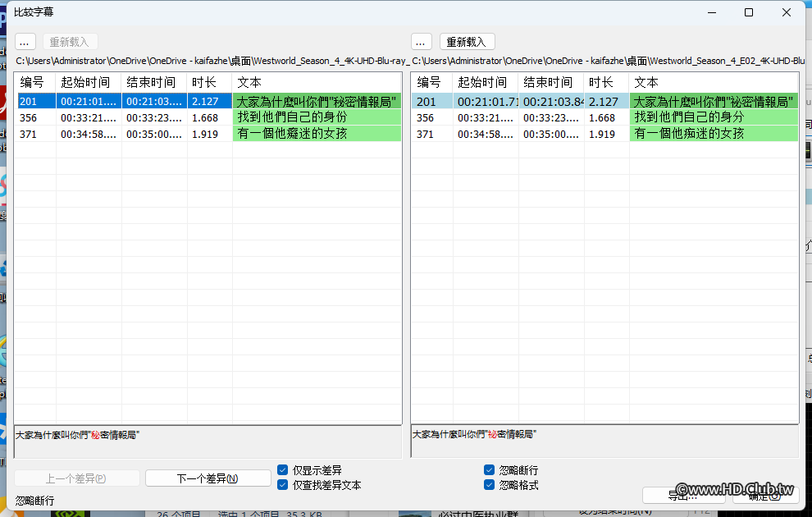This screenshot has height=517, width=812.
Task: Click right text cell 找到他們自己的身分
Action: pos(714,117)
